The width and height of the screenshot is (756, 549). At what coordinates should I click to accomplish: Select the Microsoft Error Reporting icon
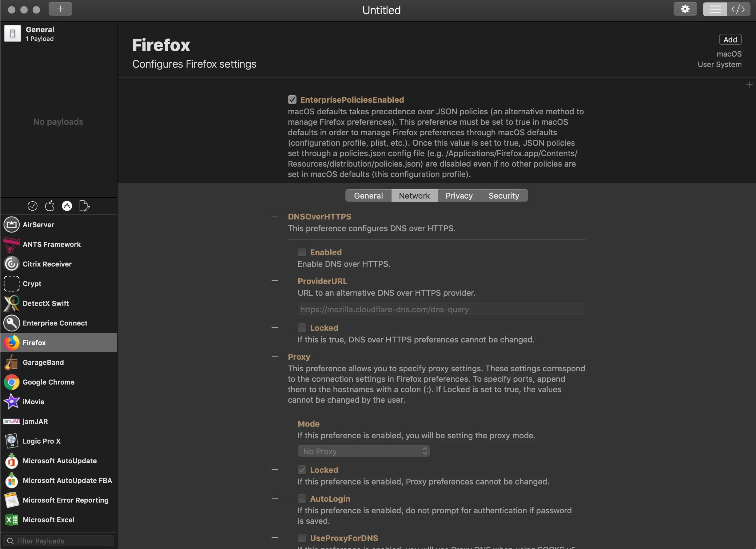(x=12, y=500)
